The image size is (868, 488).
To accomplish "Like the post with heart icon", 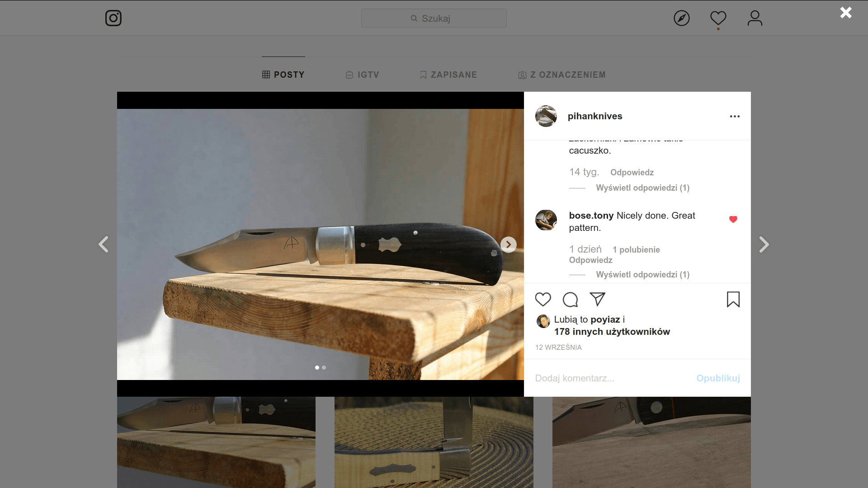I will point(543,299).
